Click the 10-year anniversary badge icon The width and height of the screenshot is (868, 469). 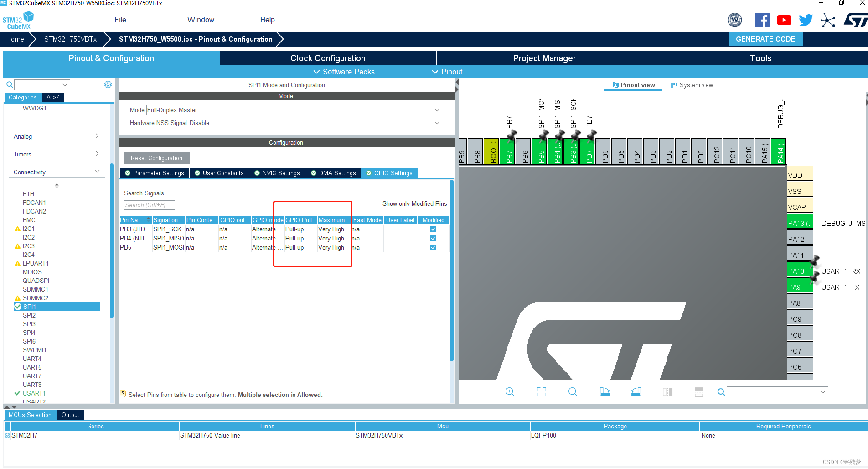[x=735, y=20]
